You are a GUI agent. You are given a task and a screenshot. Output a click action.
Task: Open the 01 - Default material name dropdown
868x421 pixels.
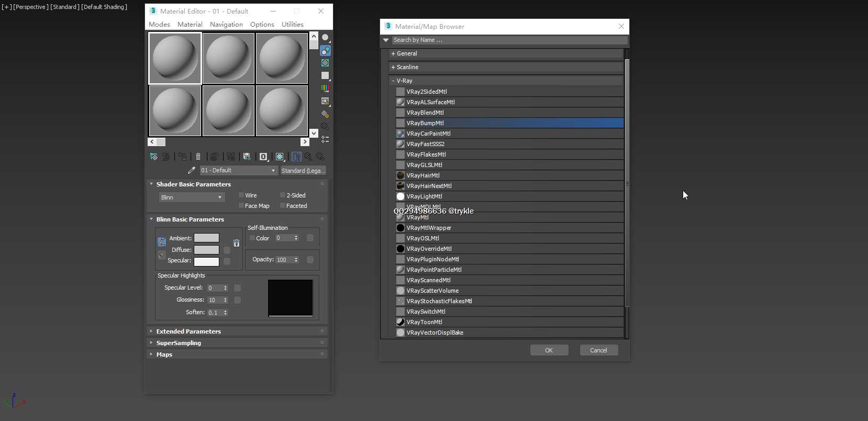pos(238,170)
